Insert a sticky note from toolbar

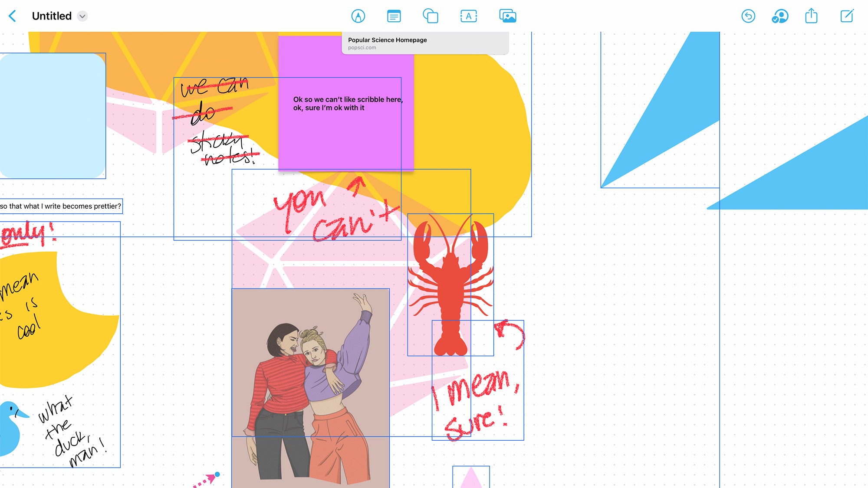(394, 16)
